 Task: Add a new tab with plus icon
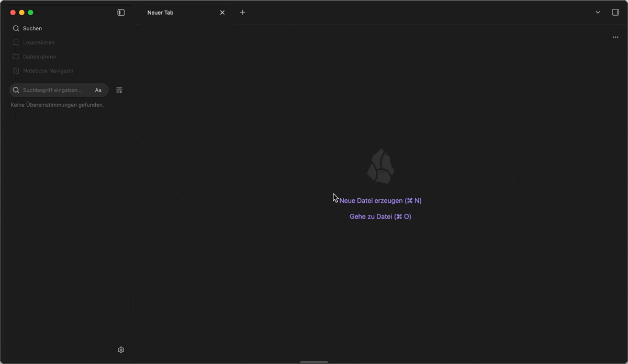click(x=242, y=13)
